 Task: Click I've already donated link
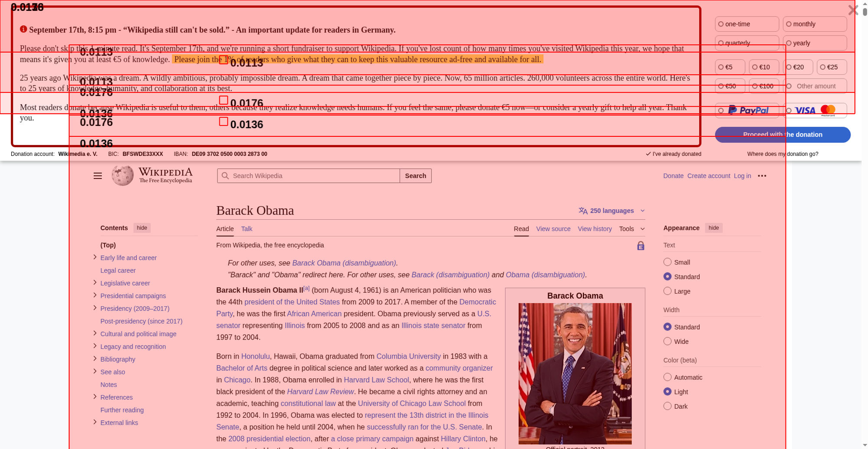(x=673, y=154)
